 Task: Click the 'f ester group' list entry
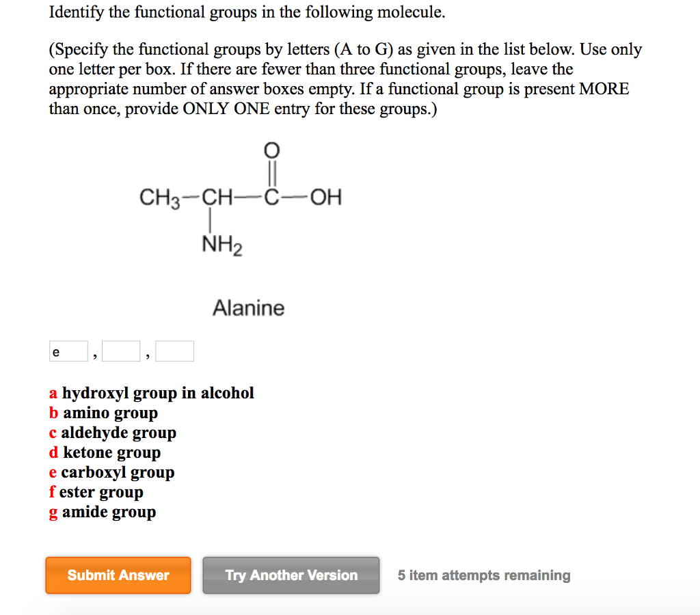point(96,492)
